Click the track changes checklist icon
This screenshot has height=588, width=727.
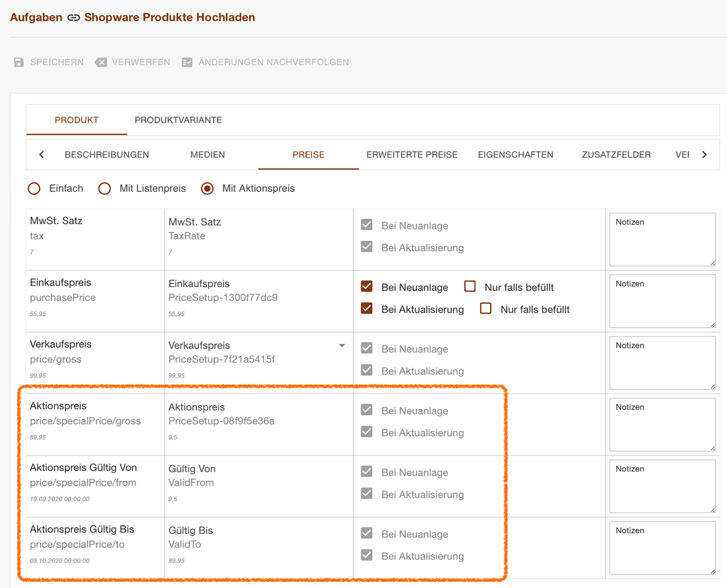pos(187,62)
